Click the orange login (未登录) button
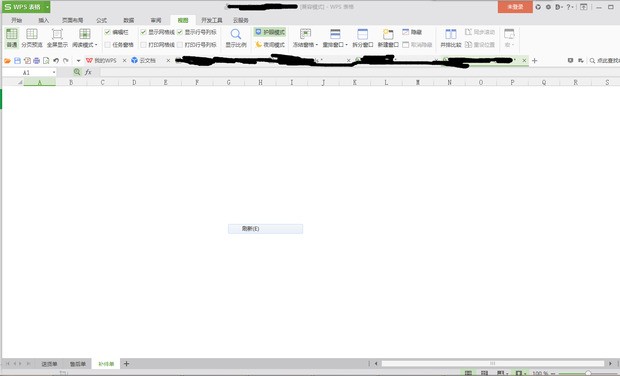 click(515, 7)
